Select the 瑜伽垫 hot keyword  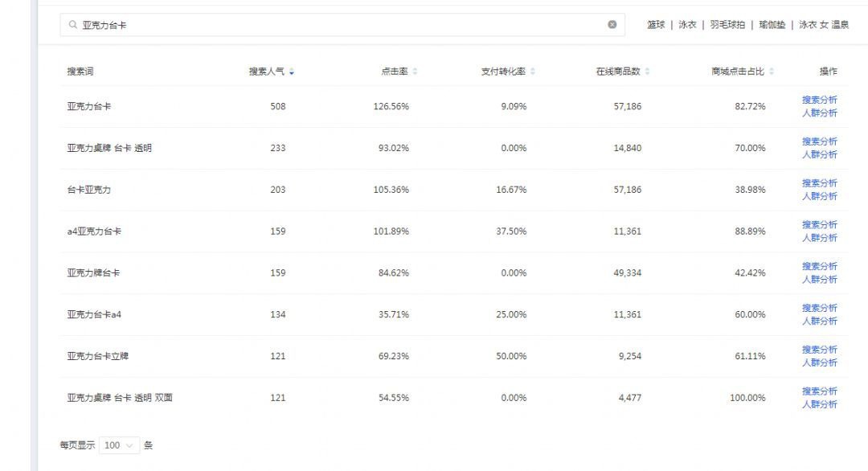click(772, 24)
